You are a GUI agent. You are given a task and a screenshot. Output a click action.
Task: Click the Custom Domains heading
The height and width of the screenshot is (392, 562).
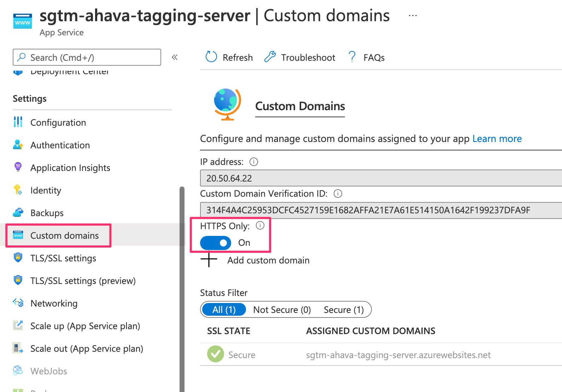(300, 106)
